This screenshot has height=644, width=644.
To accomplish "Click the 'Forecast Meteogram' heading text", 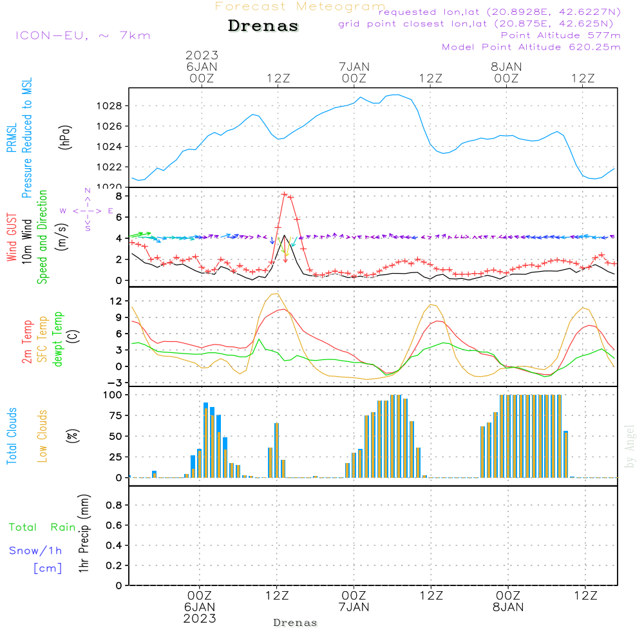I will tap(300, 6).
